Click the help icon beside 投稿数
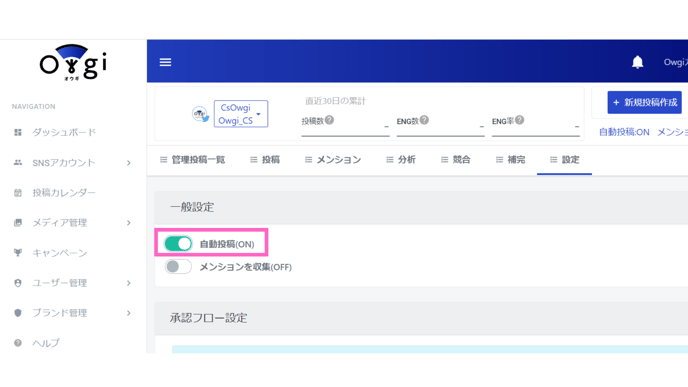This screenshot has width=688, height=387. [330, 120]
